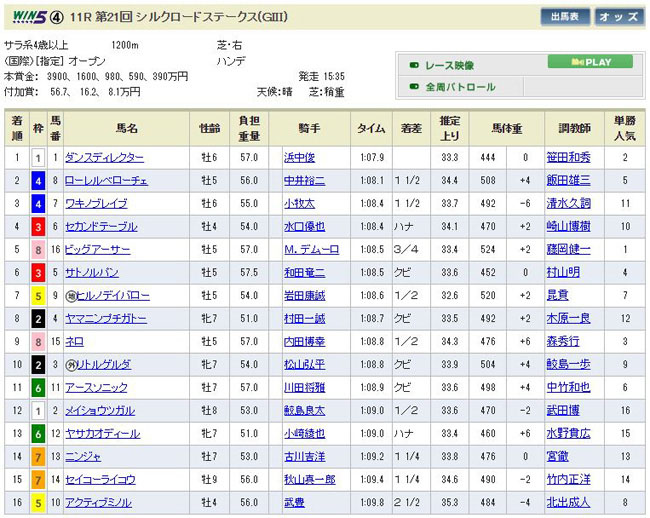Open horse page for ダンスディレクター

point(104,158)
